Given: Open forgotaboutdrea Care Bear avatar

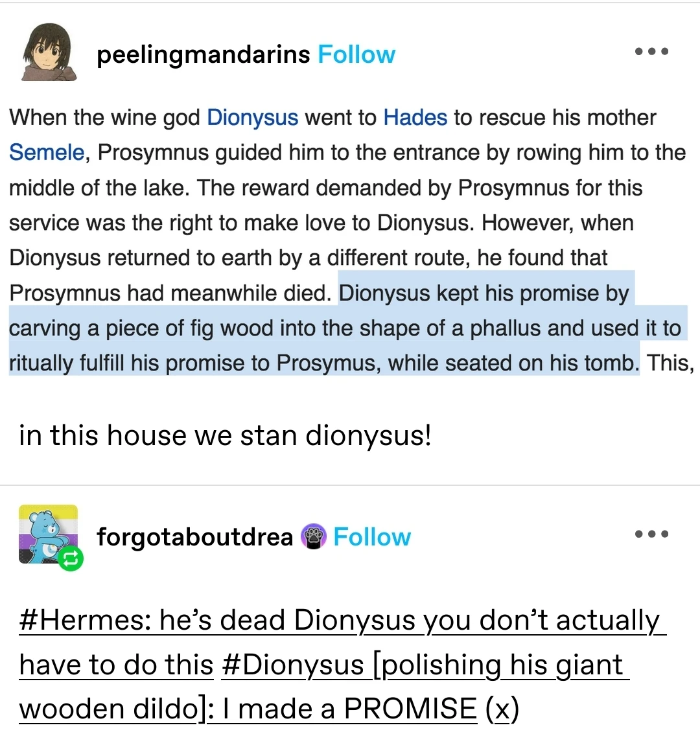Looking at the screenshot, I should (48, 534).
